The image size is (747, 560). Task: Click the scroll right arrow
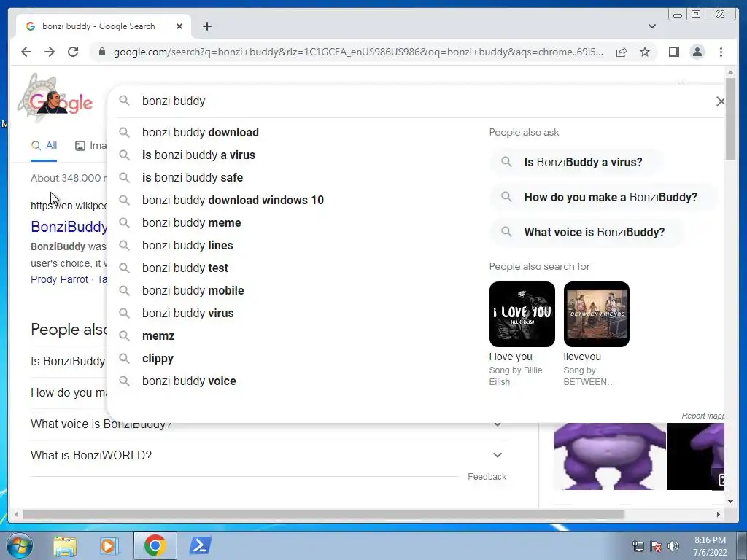(719, 514)
